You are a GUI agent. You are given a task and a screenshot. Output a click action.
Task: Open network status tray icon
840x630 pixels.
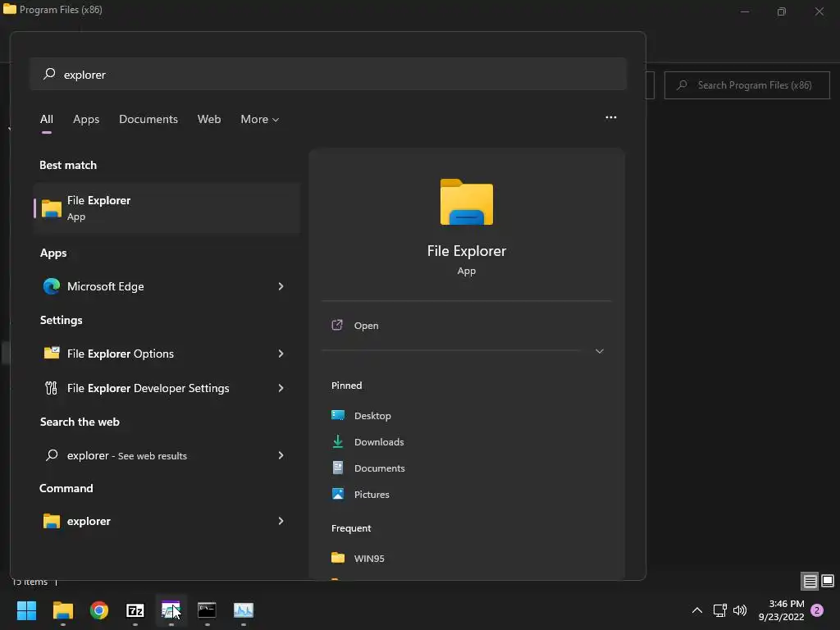click(x=719, y=610)
